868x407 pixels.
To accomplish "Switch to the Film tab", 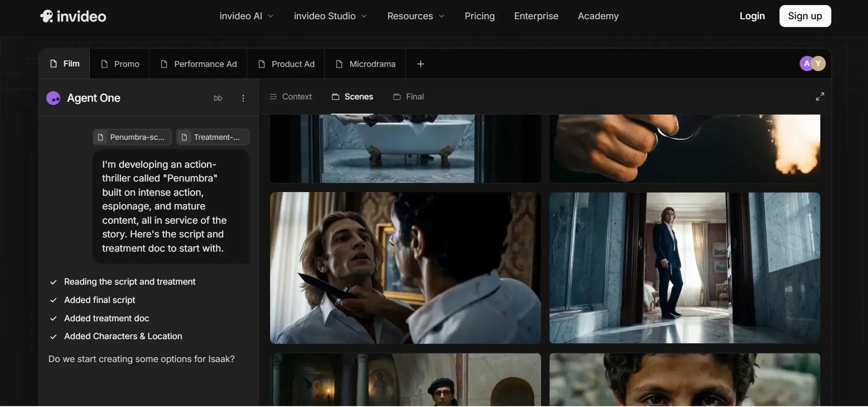I will 65,64.
